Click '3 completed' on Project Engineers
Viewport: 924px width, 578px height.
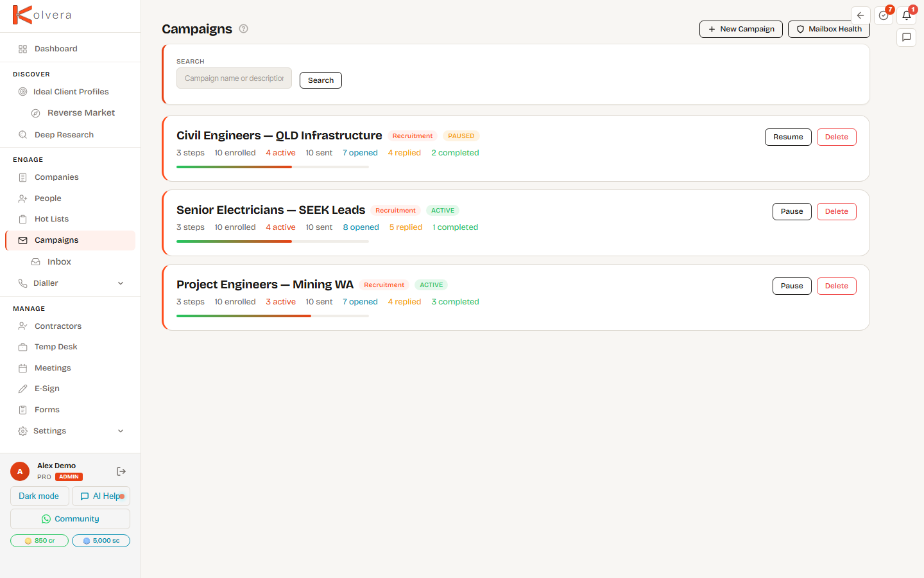tap(455, 302)
